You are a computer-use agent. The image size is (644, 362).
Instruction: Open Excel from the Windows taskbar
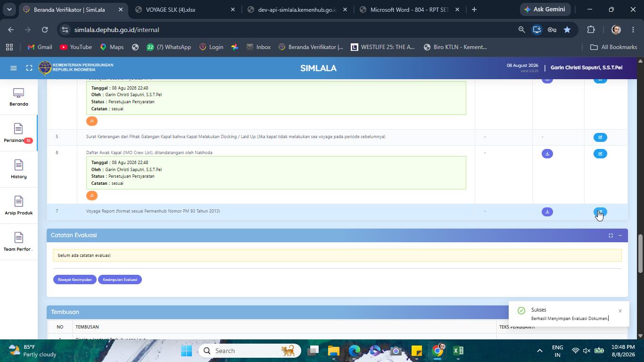458,351
